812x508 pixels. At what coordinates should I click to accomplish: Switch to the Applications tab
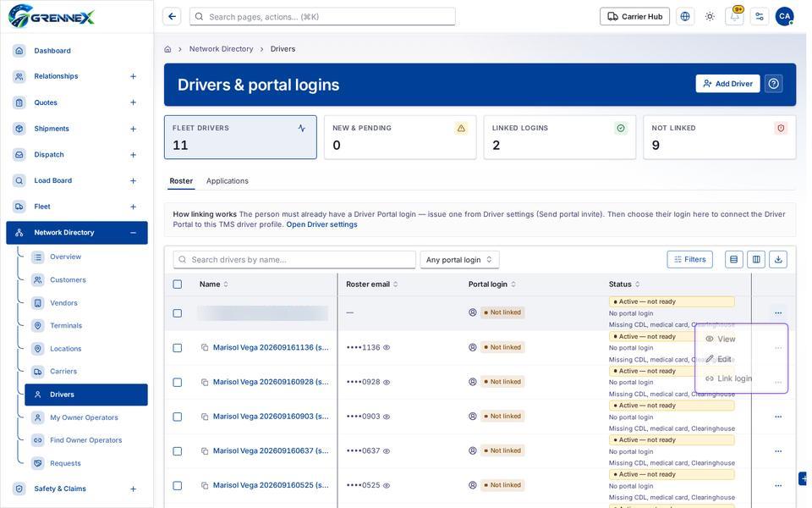pos(228,181)
